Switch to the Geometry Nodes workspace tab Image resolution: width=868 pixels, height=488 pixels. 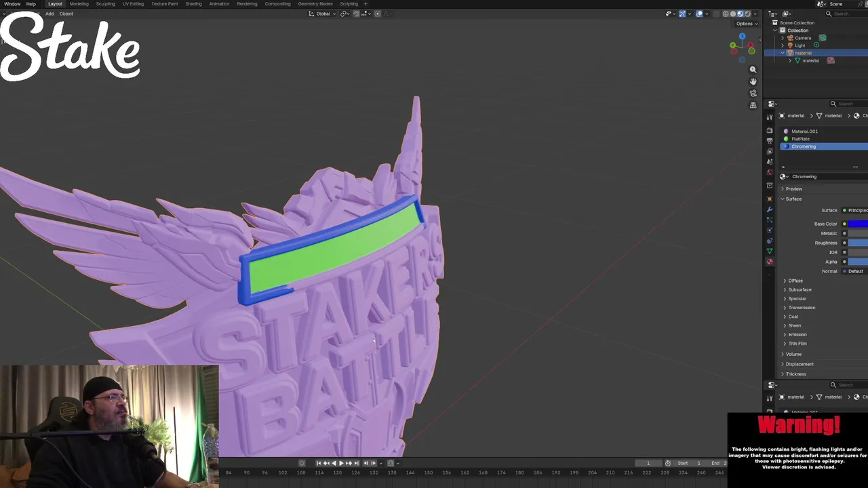coord(315,4)
